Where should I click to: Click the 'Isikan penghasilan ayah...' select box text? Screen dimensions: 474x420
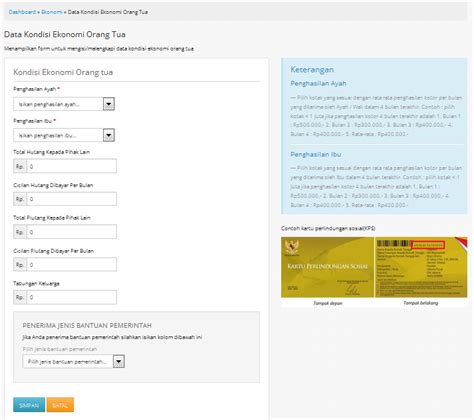click(49, 104)
